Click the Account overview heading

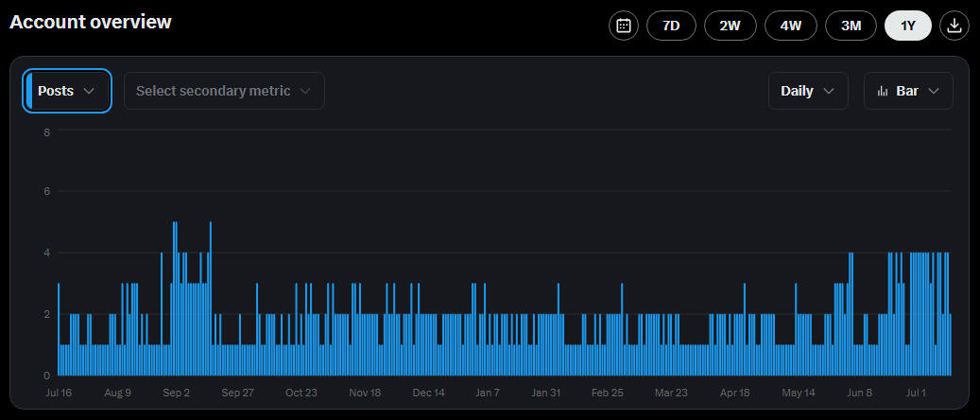tap(91, 22)
